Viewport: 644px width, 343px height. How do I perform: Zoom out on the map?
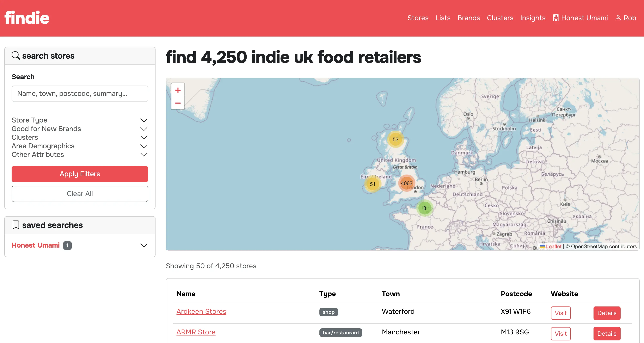pos(178,103)
